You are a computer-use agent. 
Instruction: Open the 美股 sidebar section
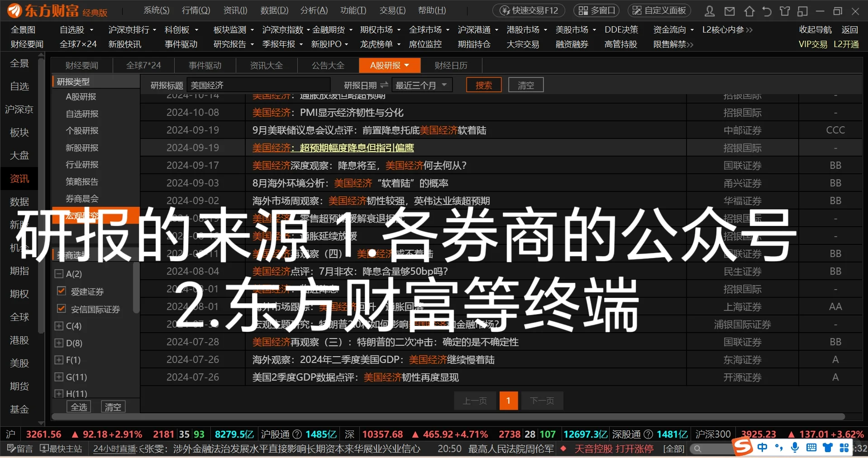19,363
